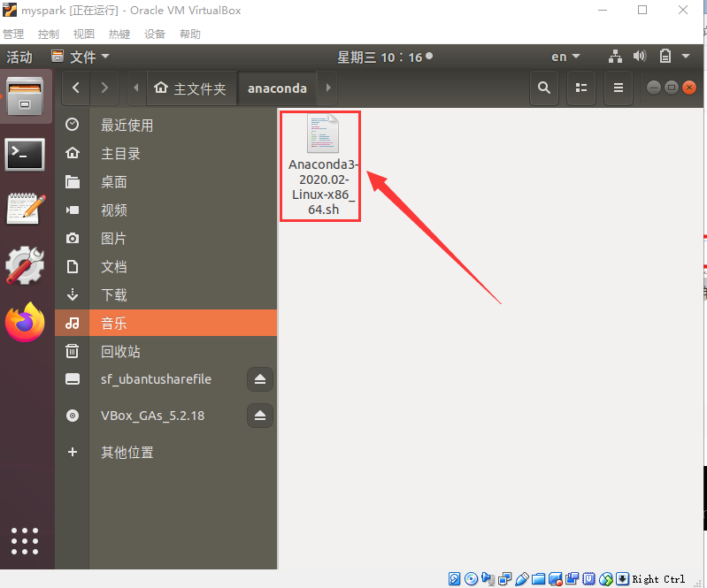Minimize the file manager window

click(x=653, y=88)
